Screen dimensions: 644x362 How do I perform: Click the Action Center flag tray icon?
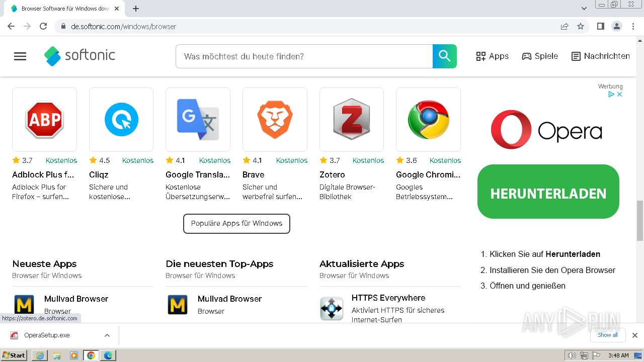(596, 355)
